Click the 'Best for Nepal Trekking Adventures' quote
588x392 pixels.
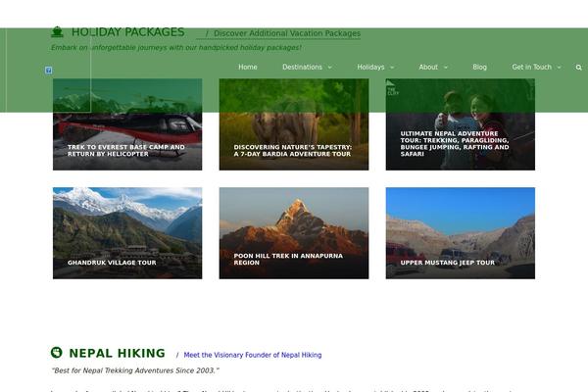[x=135, y=370]
